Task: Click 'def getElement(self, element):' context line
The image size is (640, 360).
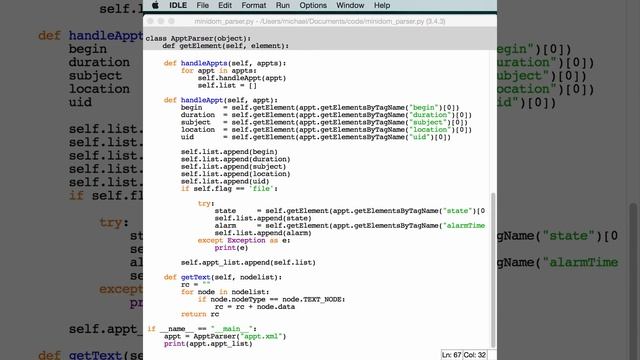Action: pyautogui.click(x=225, y=46)
